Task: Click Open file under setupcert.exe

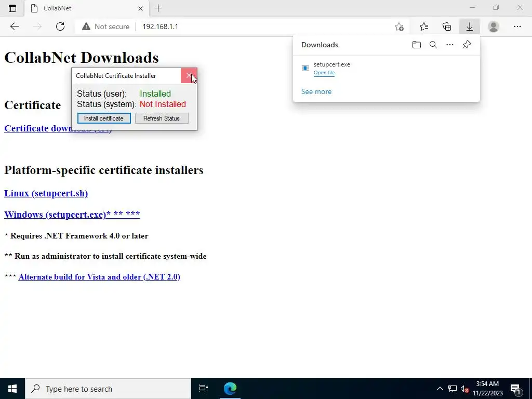Action: click(x=324, y=73)
